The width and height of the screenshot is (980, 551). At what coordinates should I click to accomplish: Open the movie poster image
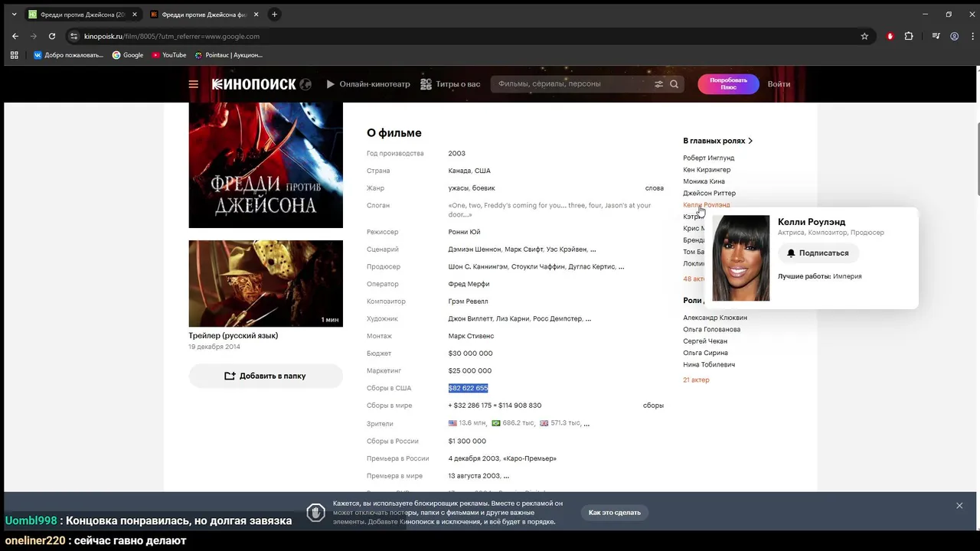coord(266,165)
